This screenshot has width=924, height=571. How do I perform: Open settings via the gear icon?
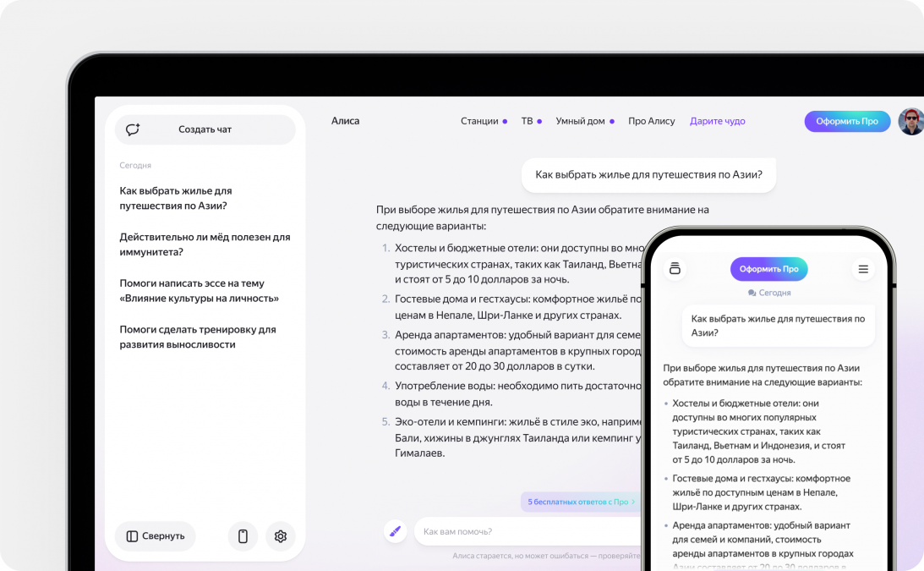click(281, 536)
